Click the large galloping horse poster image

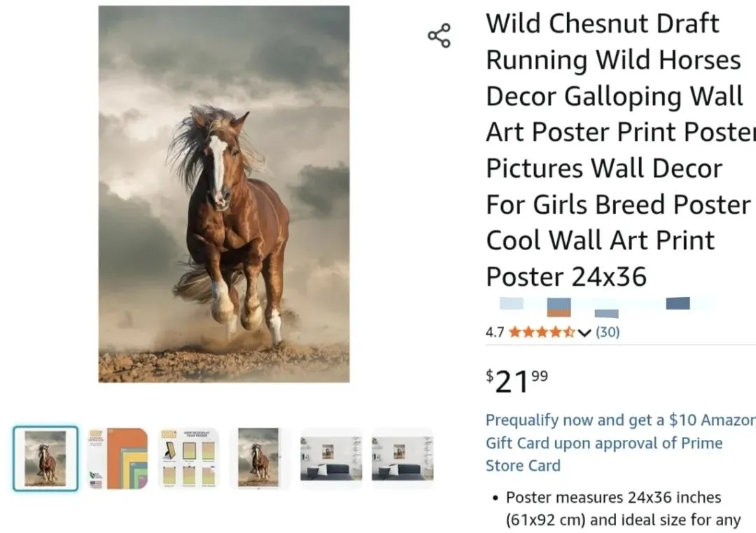coord(224,194)
